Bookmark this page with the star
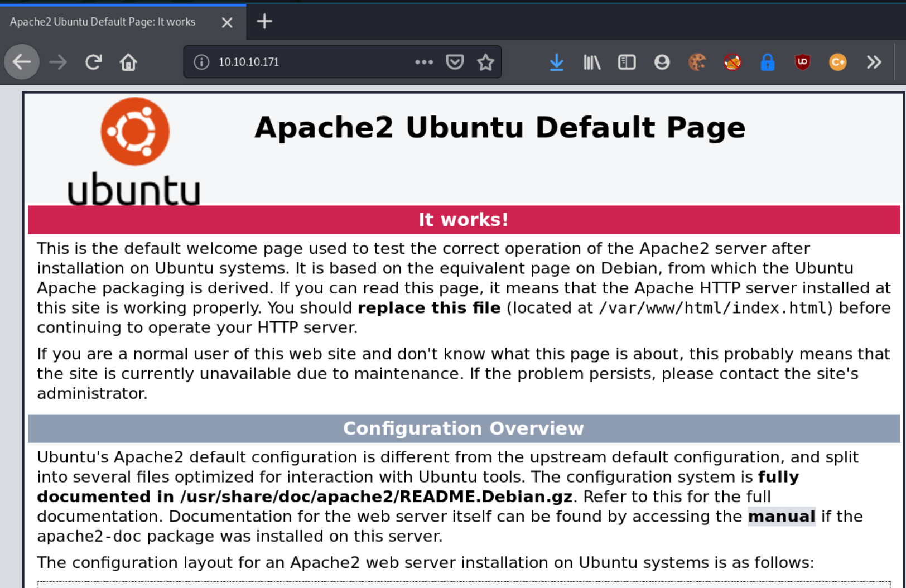 486,62
